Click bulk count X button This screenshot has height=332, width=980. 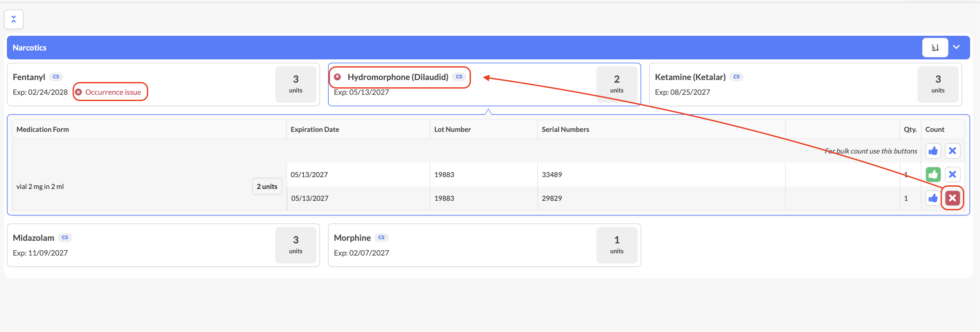click(952, 151)
